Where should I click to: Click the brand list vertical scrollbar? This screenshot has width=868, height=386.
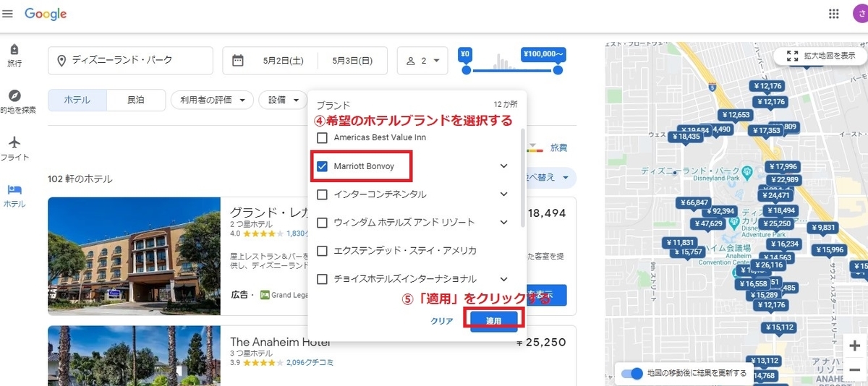523,177
